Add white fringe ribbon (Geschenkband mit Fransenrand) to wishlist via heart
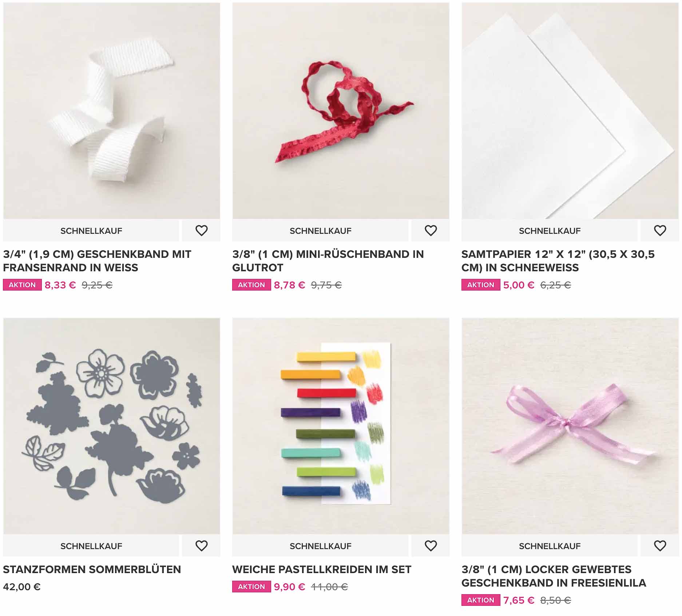Screen dimensions: 682x616 (x=201, y=231)
